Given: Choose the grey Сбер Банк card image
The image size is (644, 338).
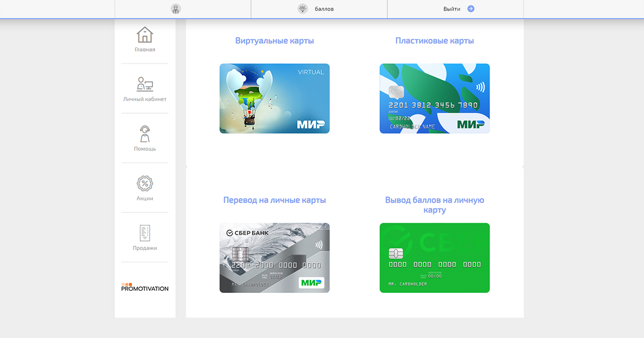Looking at the screenshot, I should 275,258.
